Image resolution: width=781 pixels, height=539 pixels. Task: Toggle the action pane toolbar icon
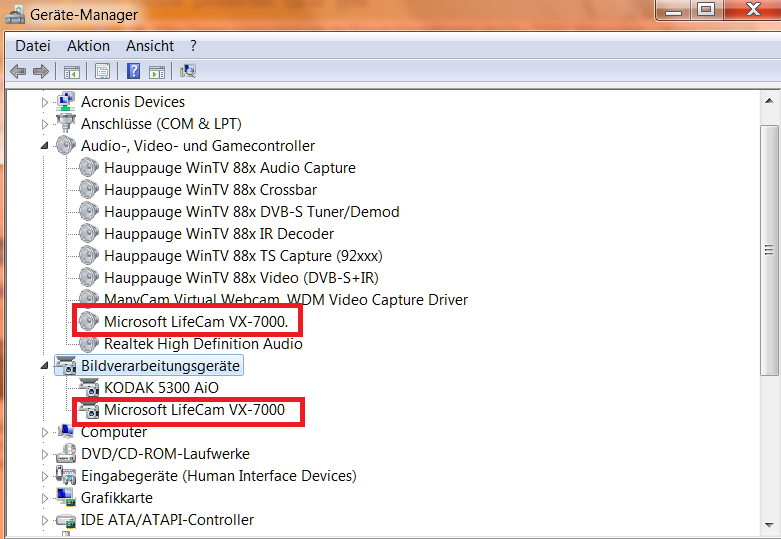click(x=157, y=72)
